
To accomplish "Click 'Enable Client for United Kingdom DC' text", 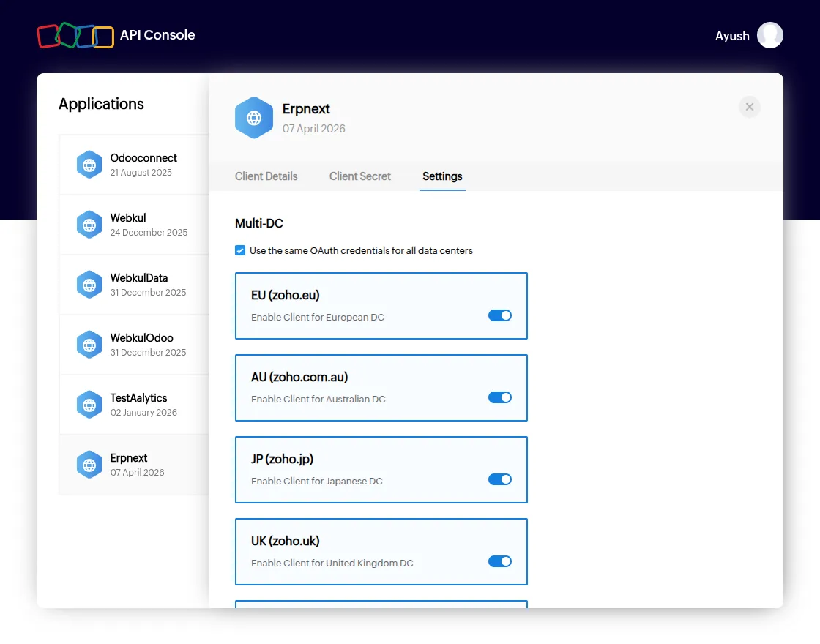I will (x=332, y=563).
